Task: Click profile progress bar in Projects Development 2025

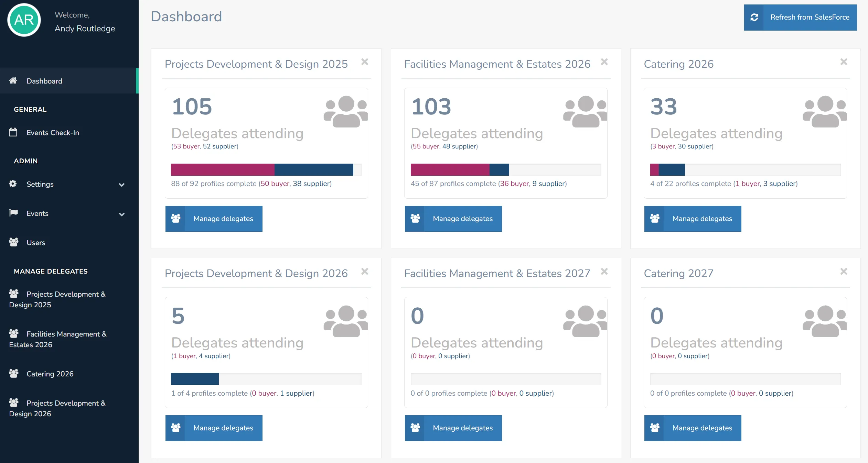Action: coord(266,170)
